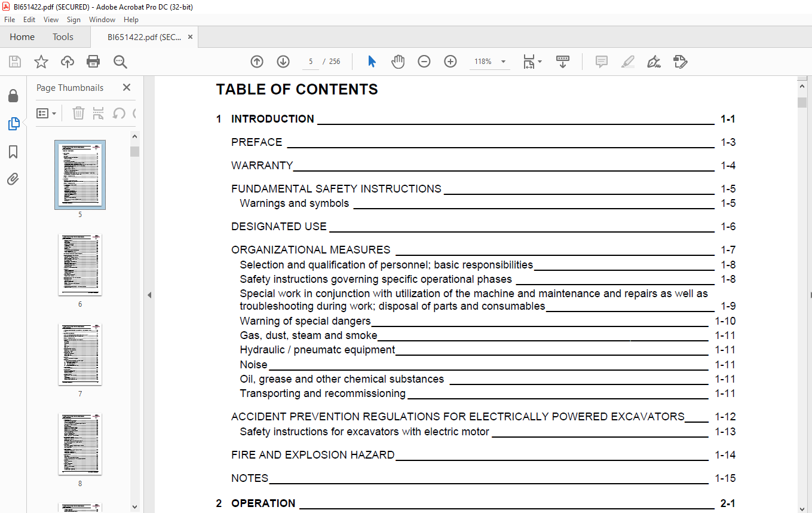This screenshot has width=812, height=513.
Task: Click the upload to cloud icon
Action: click(68, 62)
